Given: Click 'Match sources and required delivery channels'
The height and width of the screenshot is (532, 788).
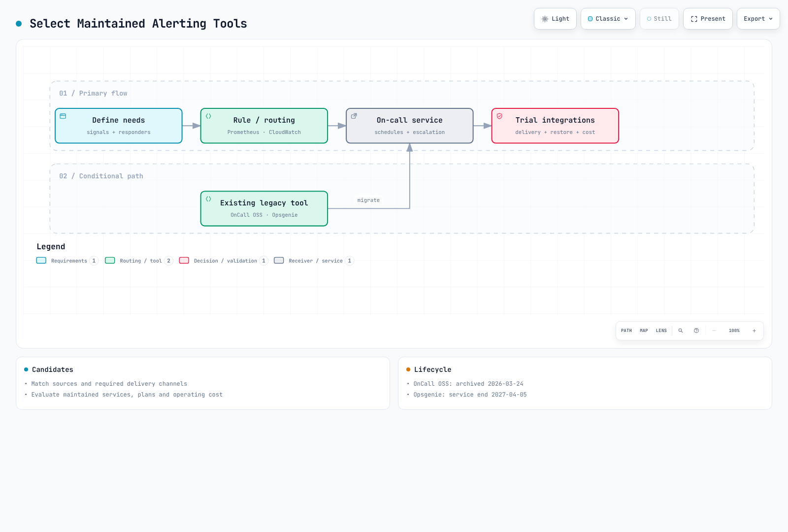Looking at the screenshot, I should pyautogui.click(x=109, y=384).
